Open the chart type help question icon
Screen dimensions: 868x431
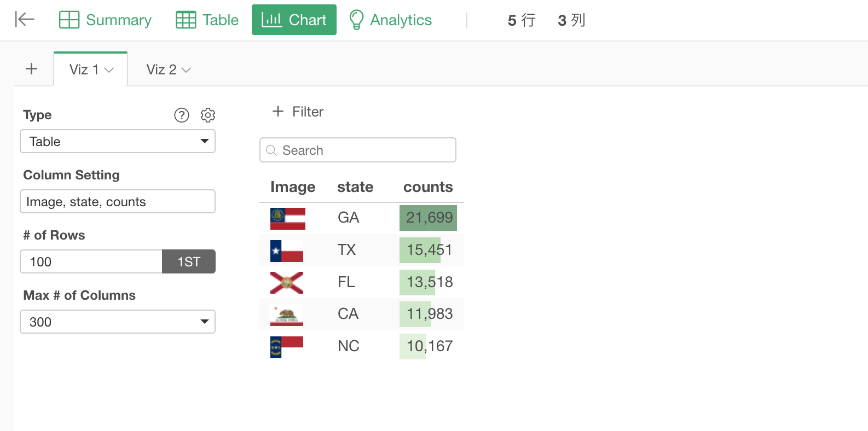pos(182,115)
